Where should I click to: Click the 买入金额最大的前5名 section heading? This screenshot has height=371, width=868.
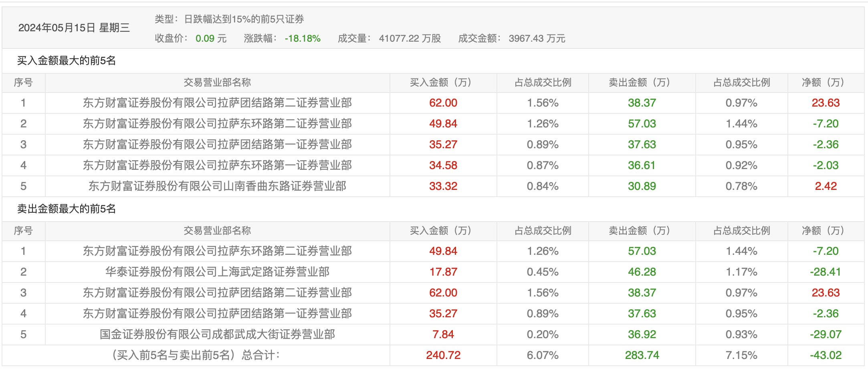[x=67, y=60]
